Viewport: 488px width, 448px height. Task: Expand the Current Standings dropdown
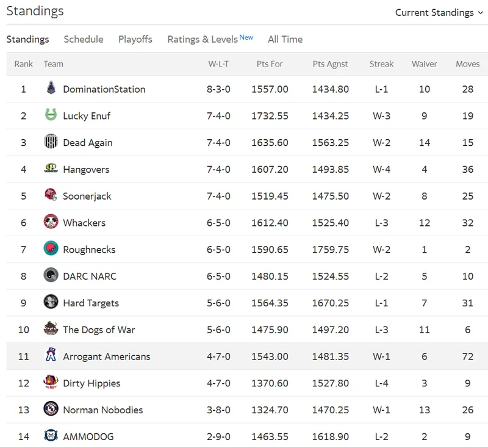[x=439, y=12]
